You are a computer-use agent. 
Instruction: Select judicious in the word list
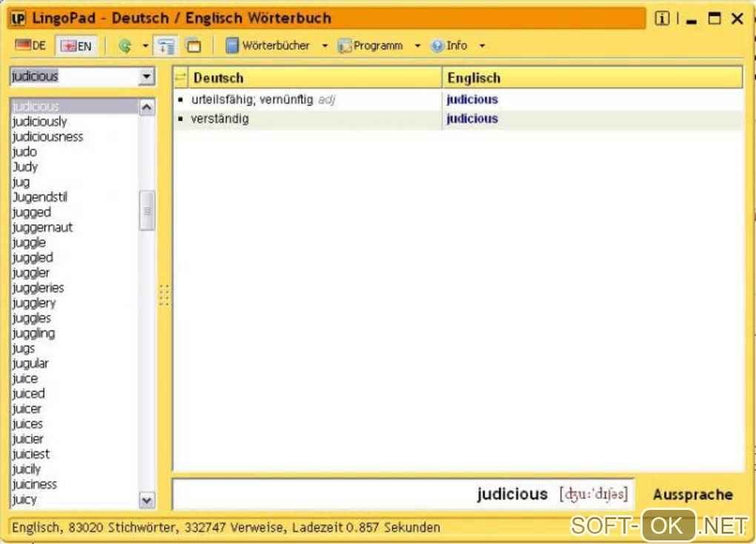click(75, 106)
